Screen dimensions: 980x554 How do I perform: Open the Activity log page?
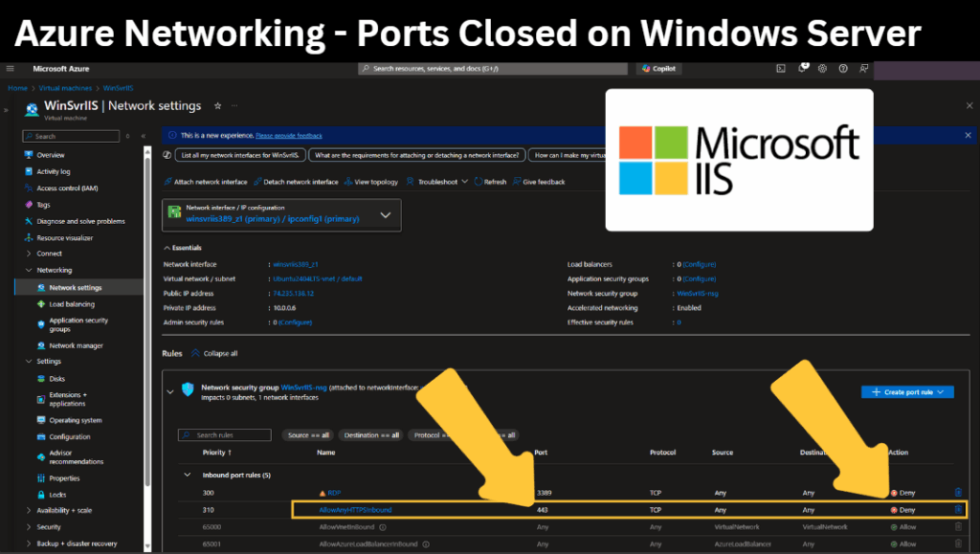click(x=54, y=172)
